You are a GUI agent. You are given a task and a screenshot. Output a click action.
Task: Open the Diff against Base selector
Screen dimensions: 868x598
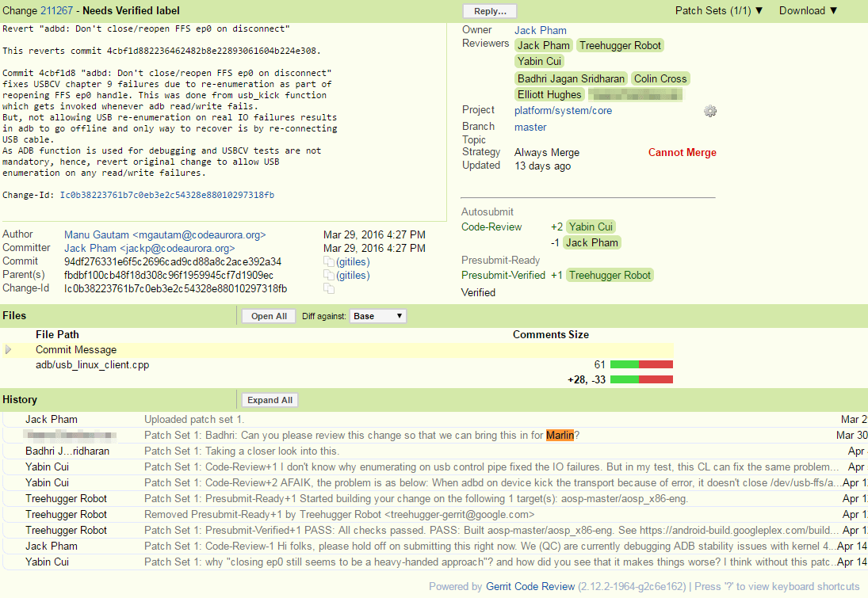pyautogui.click(x=378, y=316)
